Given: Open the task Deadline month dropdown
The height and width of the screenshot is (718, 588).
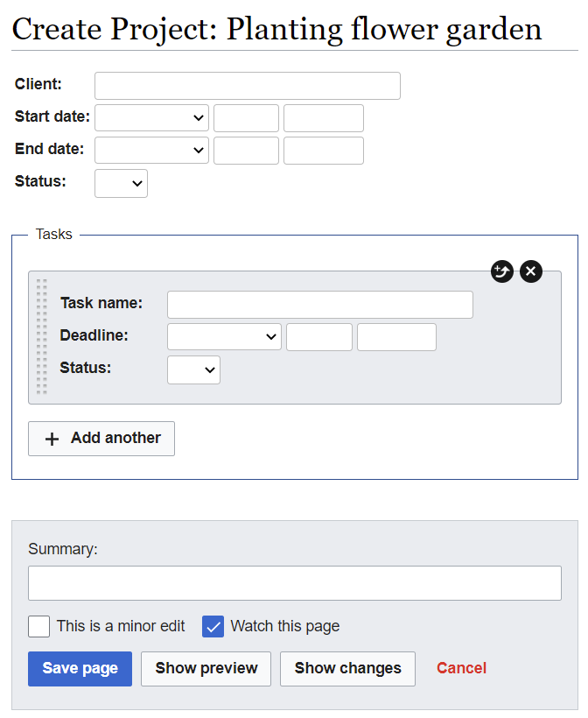Looking at the screenshot, I should 224,337.
